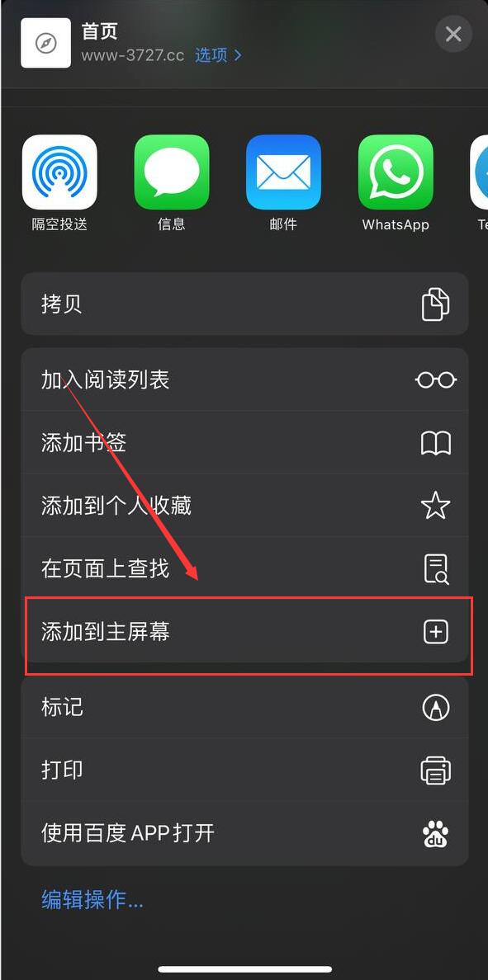Tap the bookmark book icon

435,443
